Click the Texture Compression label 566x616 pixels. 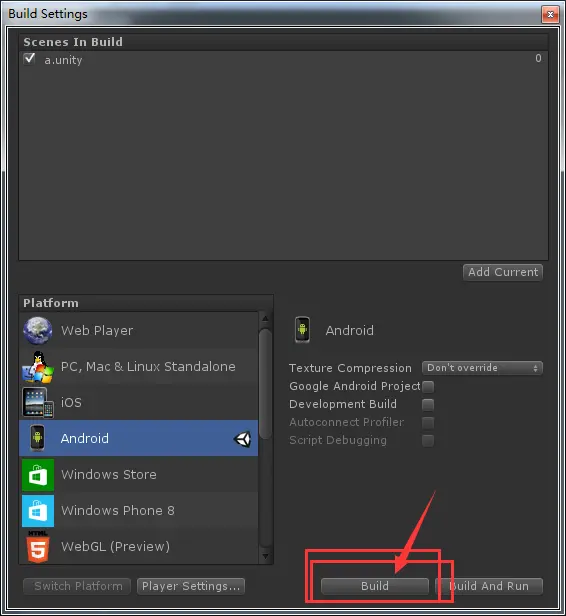coord(350,368)
